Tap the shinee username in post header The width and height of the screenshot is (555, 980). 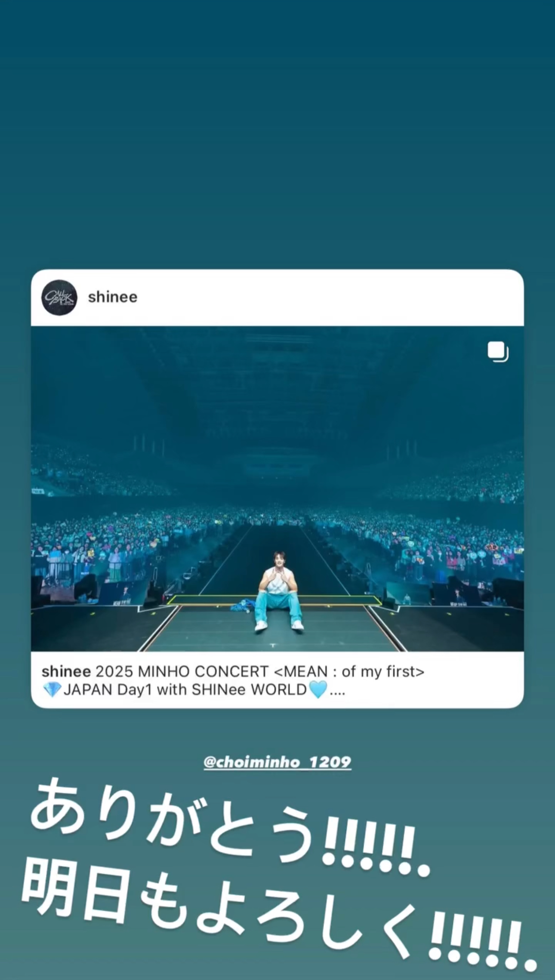(113, 297)
